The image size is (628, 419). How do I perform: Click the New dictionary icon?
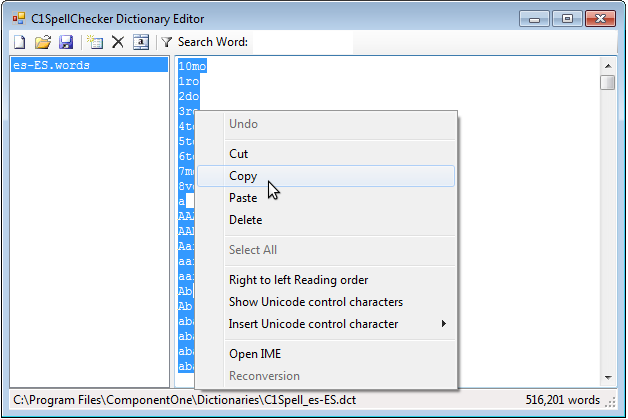[x=20, y=42]
